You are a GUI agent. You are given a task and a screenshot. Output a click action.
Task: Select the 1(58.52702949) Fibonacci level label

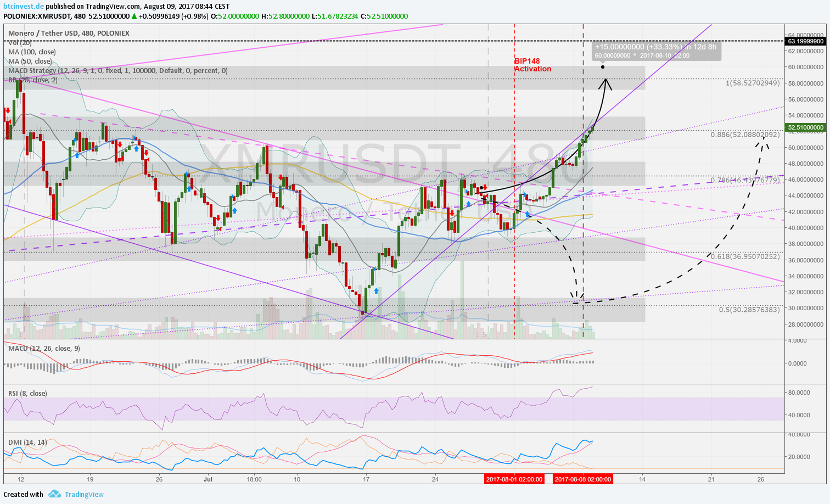coord(753,83)
